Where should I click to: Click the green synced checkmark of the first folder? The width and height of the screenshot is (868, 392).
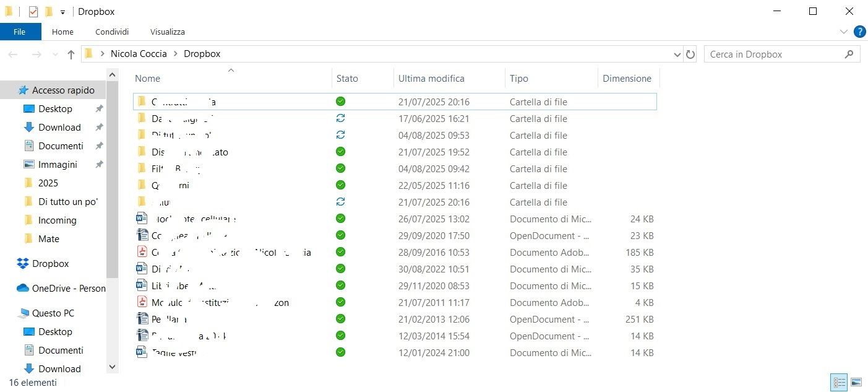pos(340,101)
